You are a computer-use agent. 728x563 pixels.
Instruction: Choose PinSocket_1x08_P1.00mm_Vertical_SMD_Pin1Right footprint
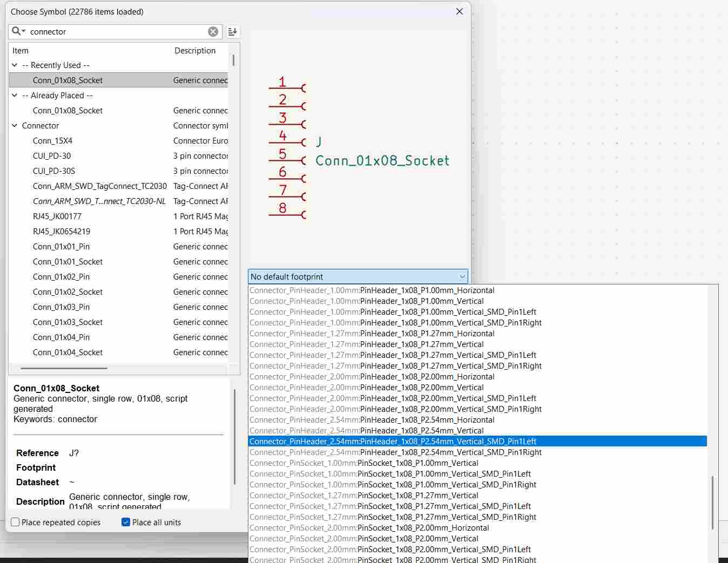[477, 485]
